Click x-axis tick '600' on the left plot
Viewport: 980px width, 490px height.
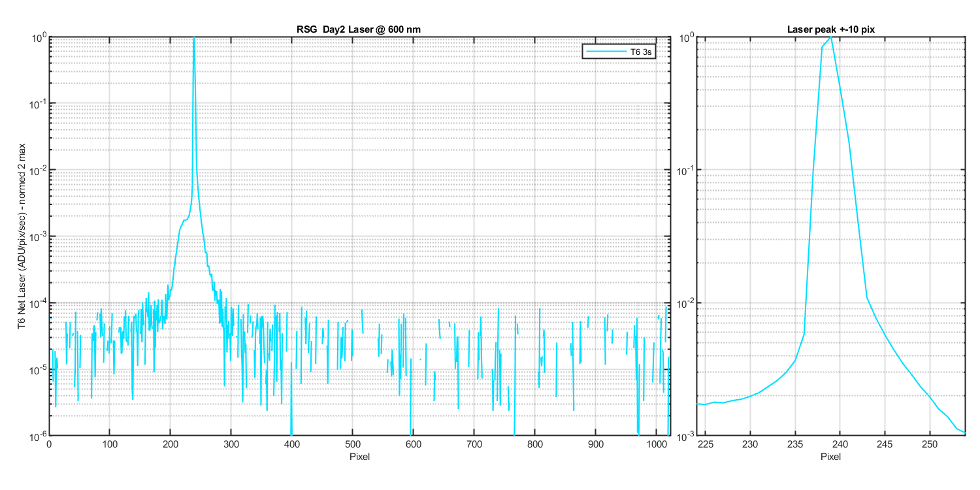coord(414,444)
